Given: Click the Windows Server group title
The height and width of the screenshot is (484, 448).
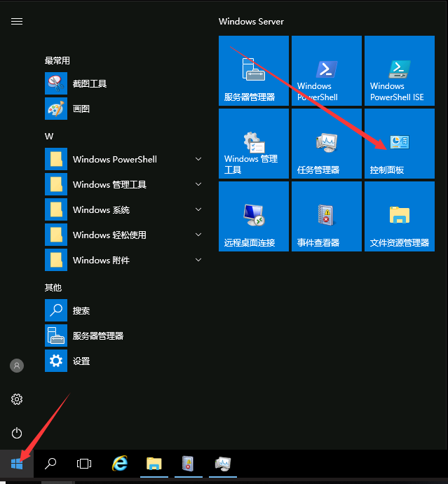Looking at the screenshot, I should (x=251, y=22).
